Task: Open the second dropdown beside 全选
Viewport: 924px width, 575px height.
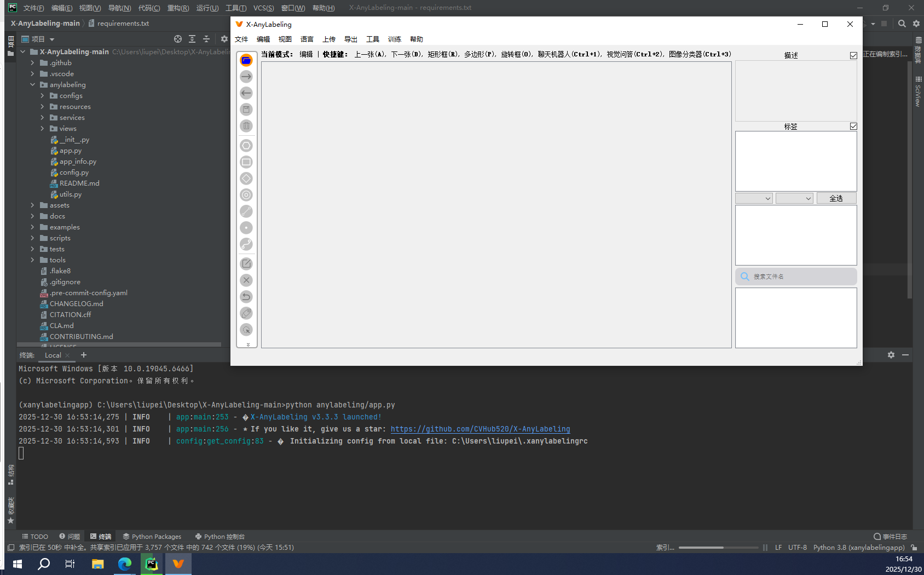Action: coord(794,198)
